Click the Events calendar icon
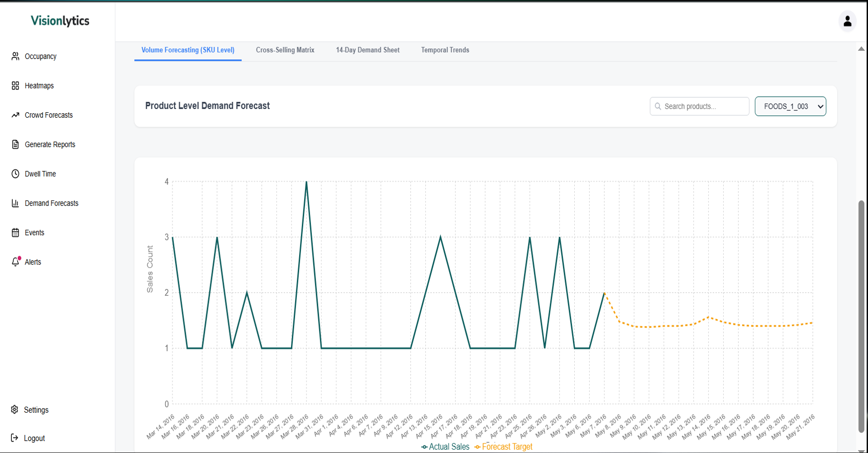This screenshot has width=868, height=453. point(15,233)
